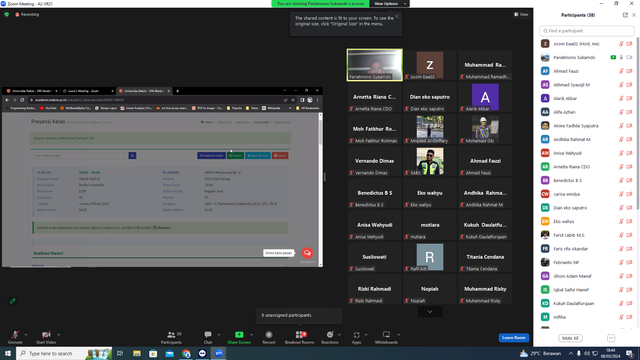Open Whiteboards
Image resolution: width=640 pixels, height=360 pixels.
pyautogui.click(x=386, y=337)
